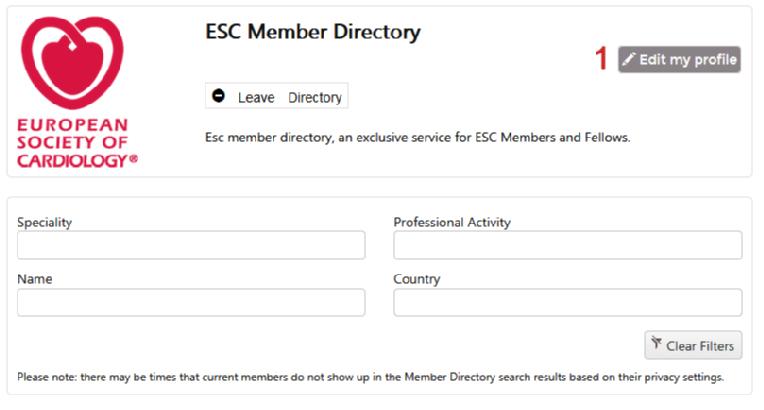Click the European Society of Cardiology logo text
The height and width of the screenshot is (410, 764).
click(x=77, y=143)
